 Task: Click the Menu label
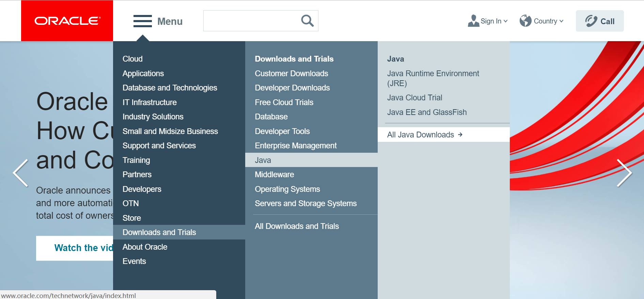pos(170,21)
